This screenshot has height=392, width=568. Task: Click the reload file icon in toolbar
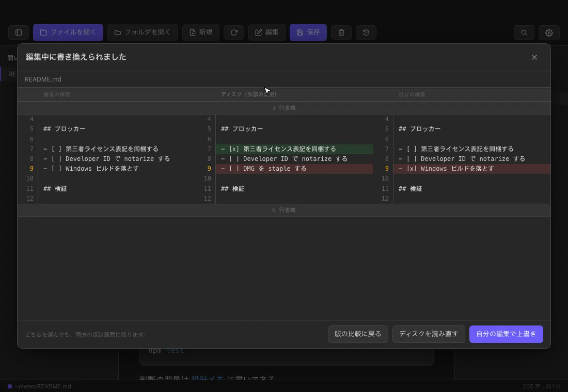pos(234,32)
